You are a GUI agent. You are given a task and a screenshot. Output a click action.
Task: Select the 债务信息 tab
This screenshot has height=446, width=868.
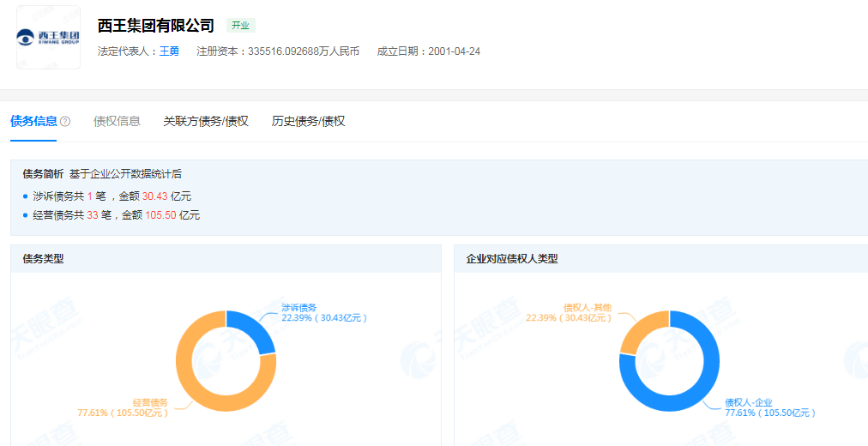click(33, 121)
